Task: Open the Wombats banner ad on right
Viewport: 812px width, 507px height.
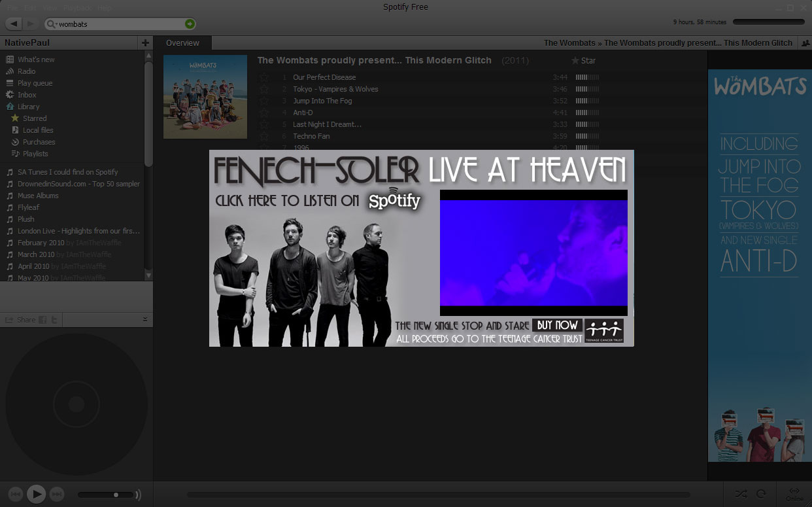Action: 760,266
